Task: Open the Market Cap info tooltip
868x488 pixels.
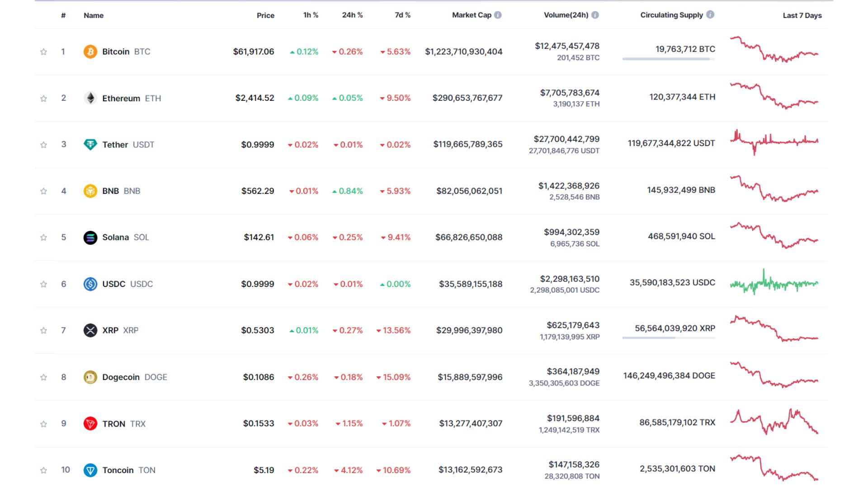Action: (498, 14)
